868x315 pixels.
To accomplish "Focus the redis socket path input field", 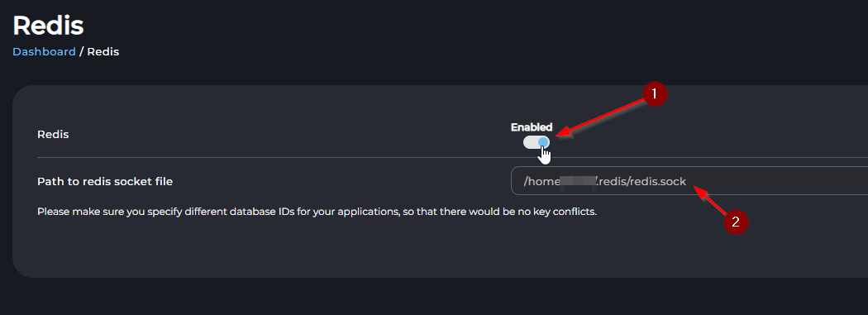I will click(x=689, y=180).
